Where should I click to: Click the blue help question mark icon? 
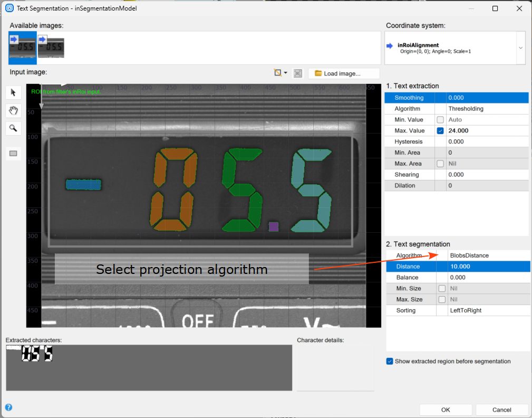click(8, 407)
